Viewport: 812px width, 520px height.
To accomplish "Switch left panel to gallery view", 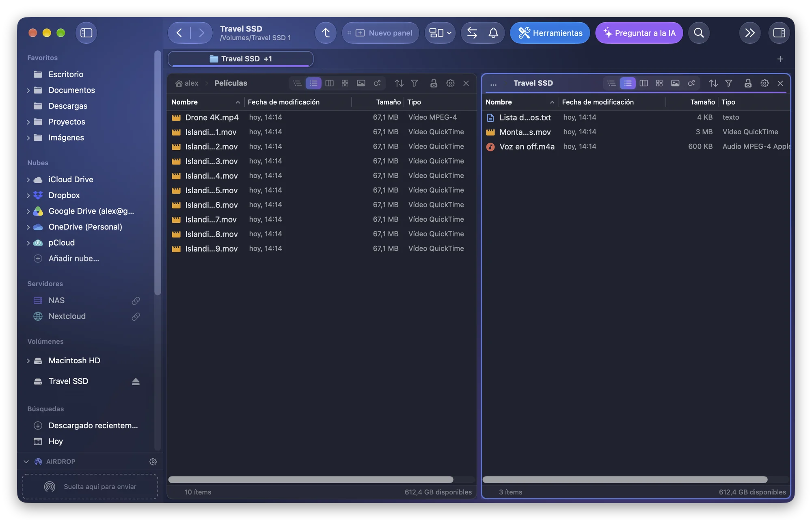I will [361, 83].
